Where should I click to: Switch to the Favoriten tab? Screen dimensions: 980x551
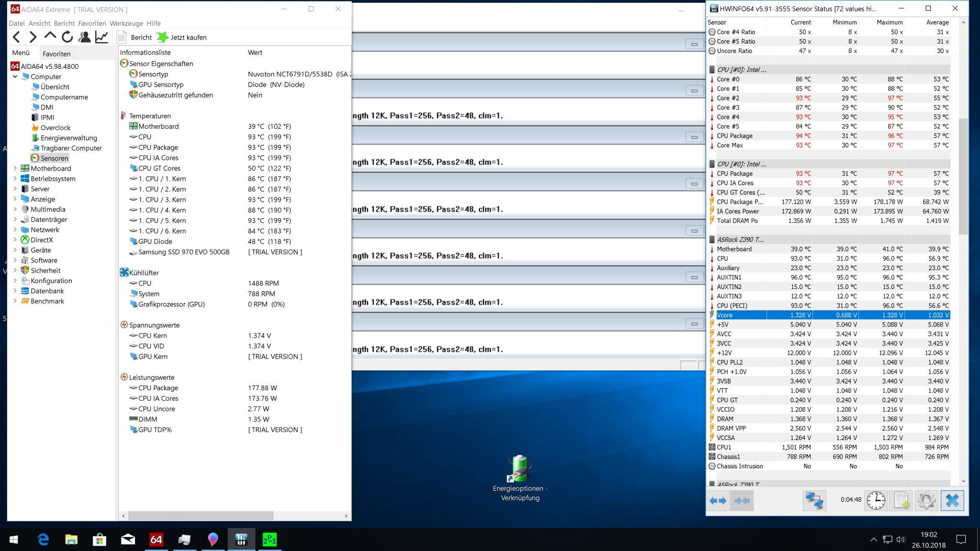coord(56,54)
